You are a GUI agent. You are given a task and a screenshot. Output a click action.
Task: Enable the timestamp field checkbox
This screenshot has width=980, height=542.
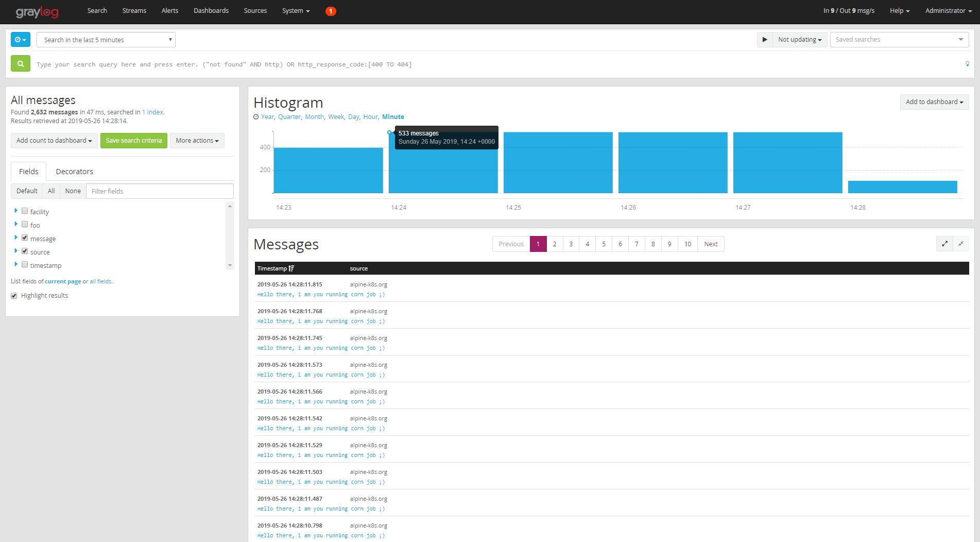click(x=25, y=264)
